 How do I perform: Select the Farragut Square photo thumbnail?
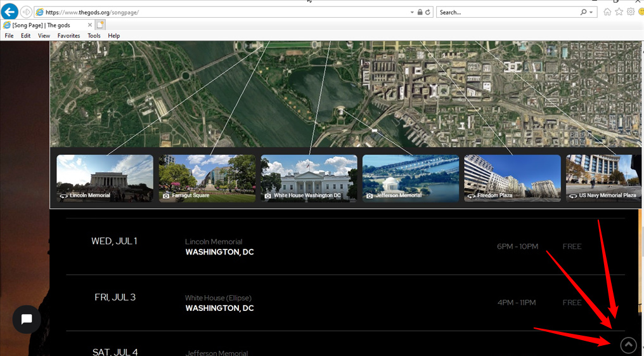point(207,178)
